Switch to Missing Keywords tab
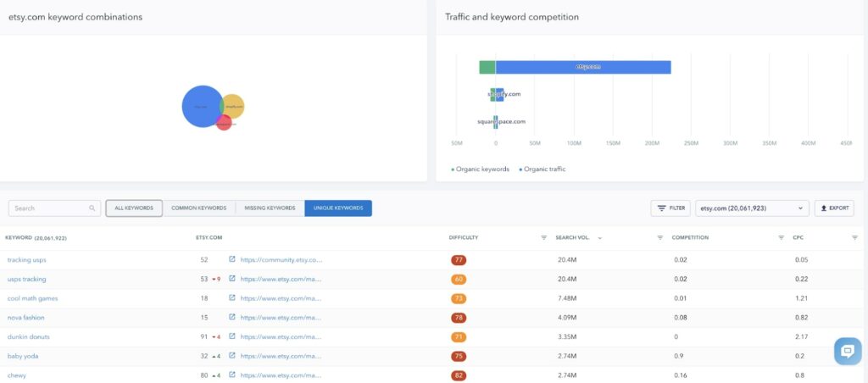Viewport: 868px width, 383px height. pos(270,208)
